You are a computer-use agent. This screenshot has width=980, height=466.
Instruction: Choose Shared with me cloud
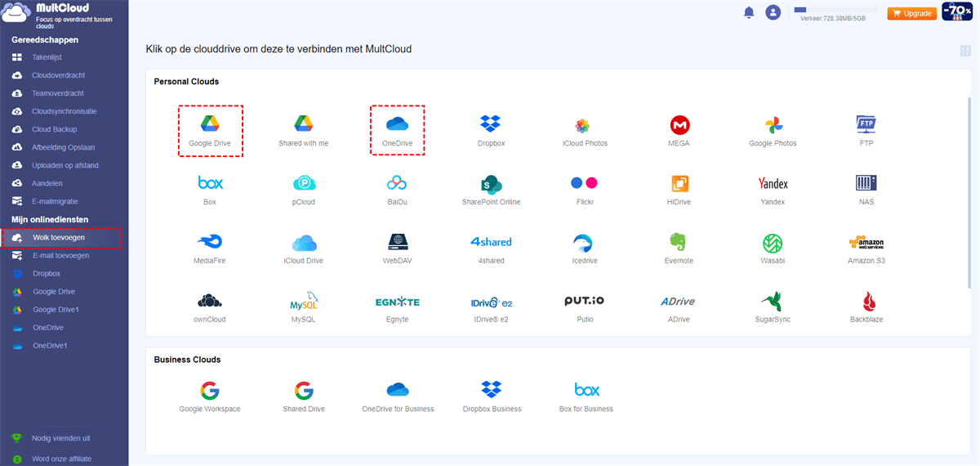click(x=304, y=124)
